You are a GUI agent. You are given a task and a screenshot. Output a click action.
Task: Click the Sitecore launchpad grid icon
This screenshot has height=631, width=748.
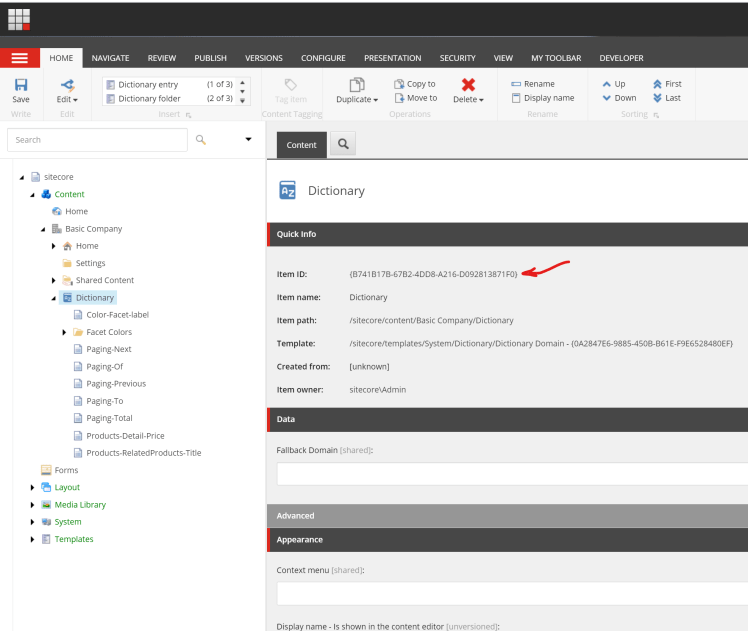tap(19, 18)
